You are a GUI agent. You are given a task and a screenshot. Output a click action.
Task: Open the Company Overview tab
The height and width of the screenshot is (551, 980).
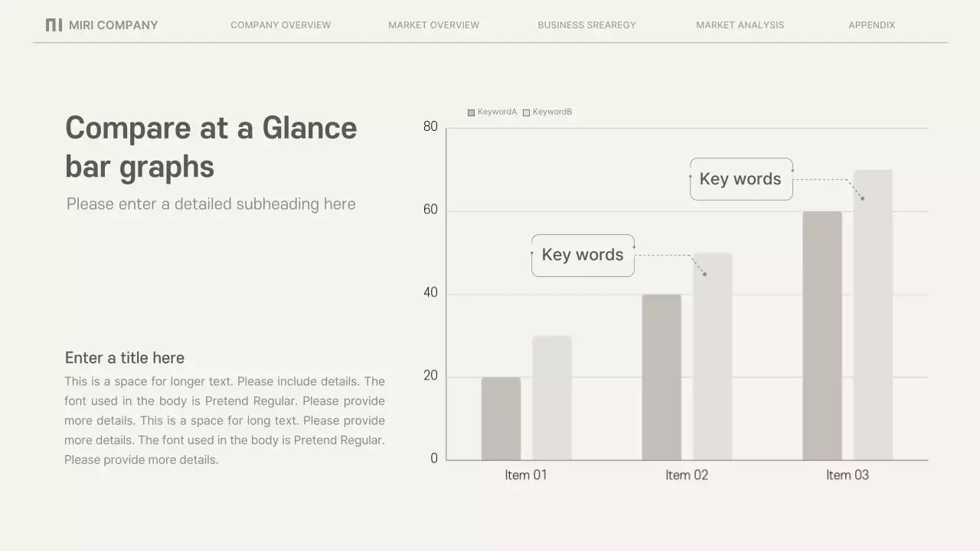coord(280,25)
